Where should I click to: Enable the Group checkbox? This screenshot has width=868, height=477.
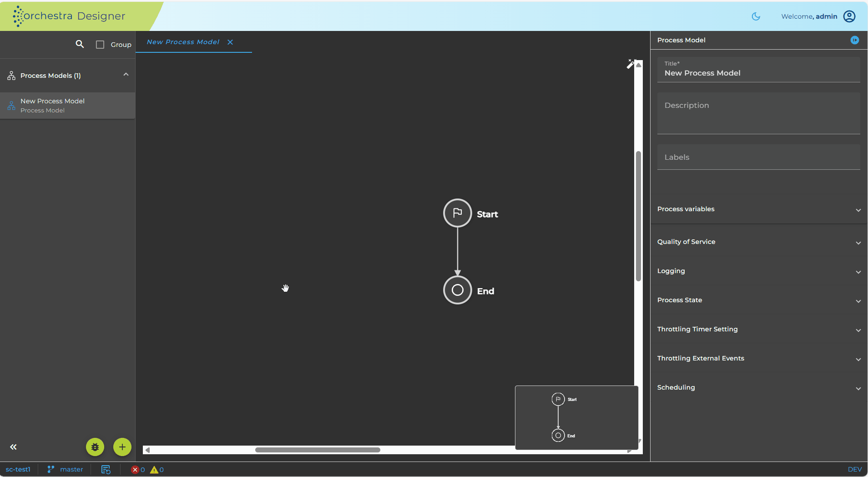(x=100, y=45)
